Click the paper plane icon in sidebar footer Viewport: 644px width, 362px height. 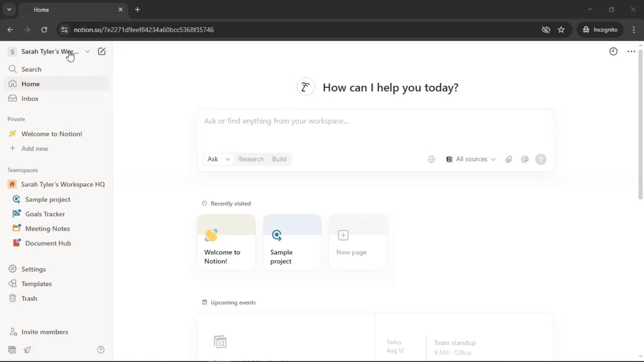27,350
